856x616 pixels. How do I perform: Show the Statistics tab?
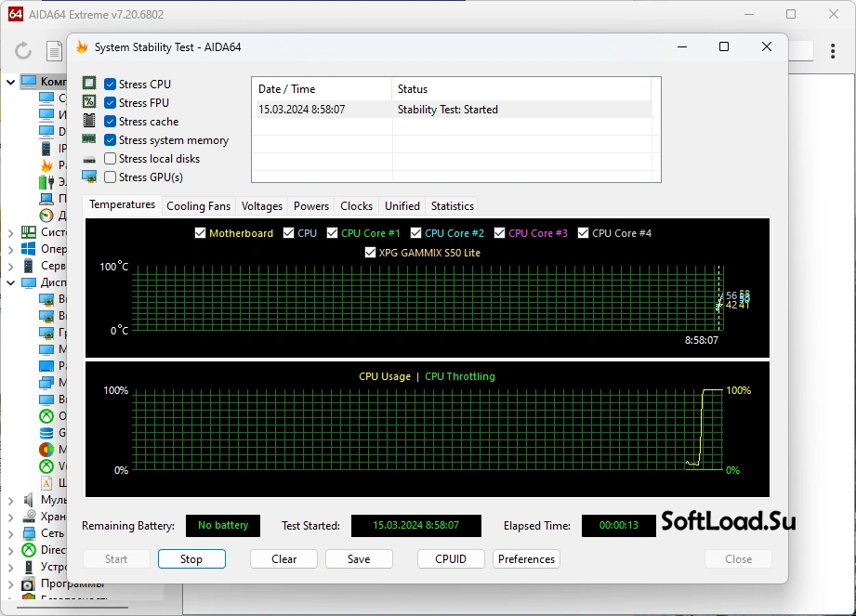pos(452,205)
